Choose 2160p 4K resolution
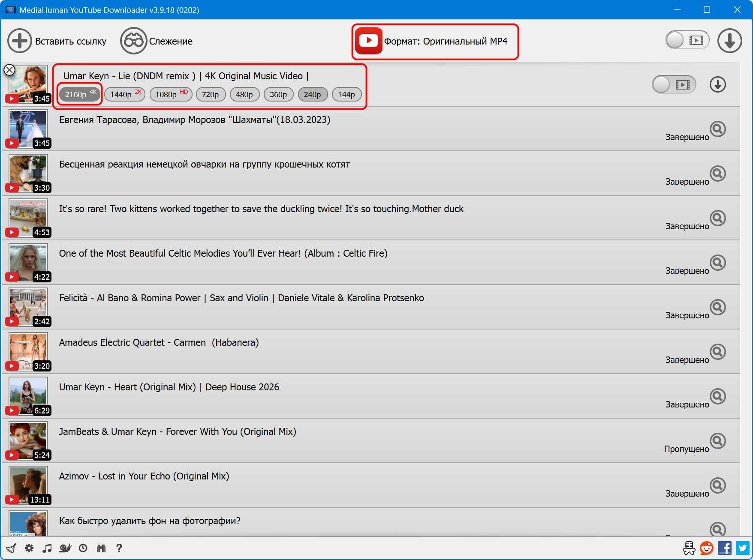The image size is (753, 560). tap(80, 94)
